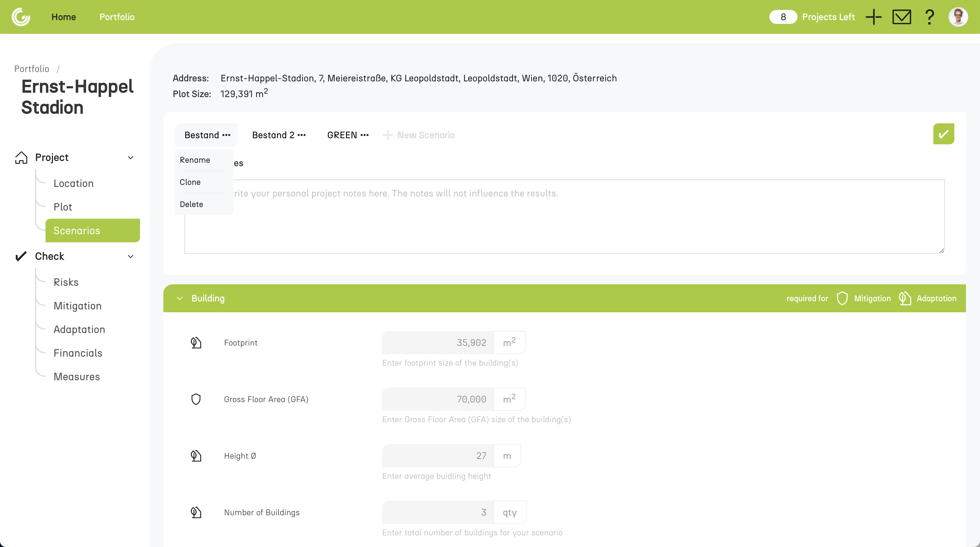Open Location in the sidebar
The width and height of the screenshot is (980, 547).
tap(73, 183)
